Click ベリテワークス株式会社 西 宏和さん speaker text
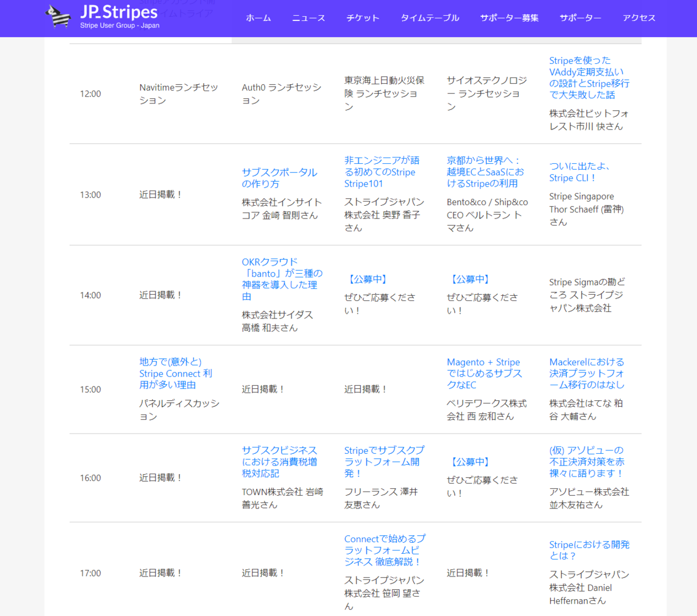This screenshot has width=697, height=616. pyautogui.click(x=487, y=410)
